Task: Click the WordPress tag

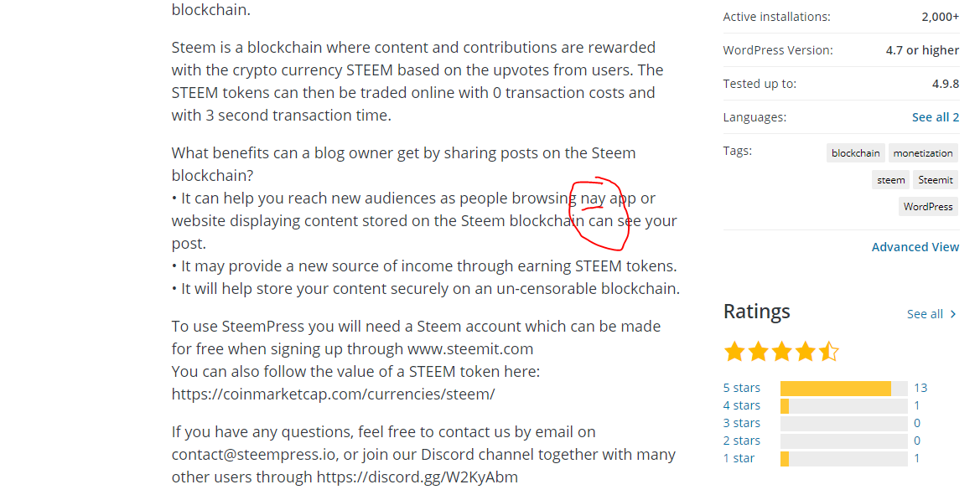Action: click(x=928, y=207)
